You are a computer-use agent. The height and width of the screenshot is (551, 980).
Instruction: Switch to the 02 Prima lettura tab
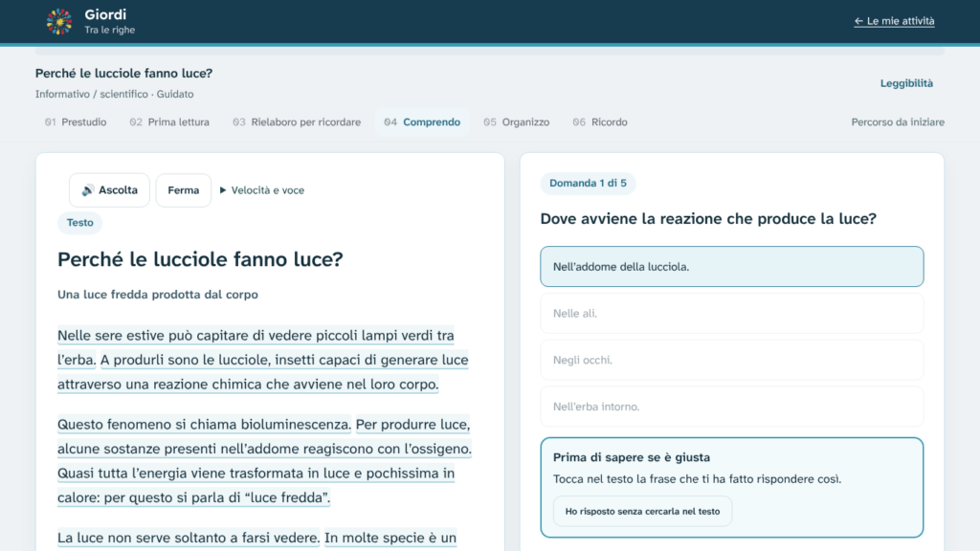coord(169,121)
